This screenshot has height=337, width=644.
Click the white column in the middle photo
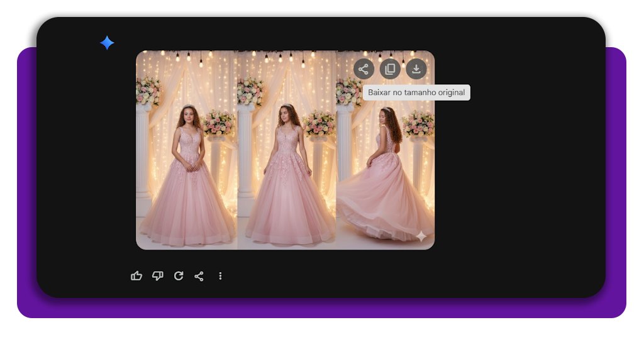(245, 157)
